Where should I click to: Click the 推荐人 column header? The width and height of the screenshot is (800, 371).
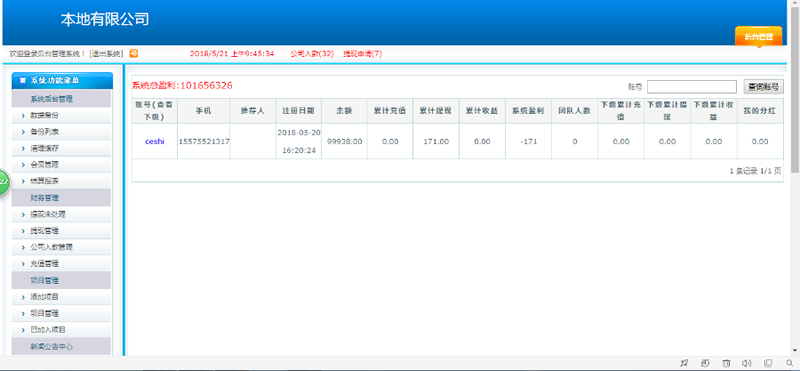pos(253,110)
